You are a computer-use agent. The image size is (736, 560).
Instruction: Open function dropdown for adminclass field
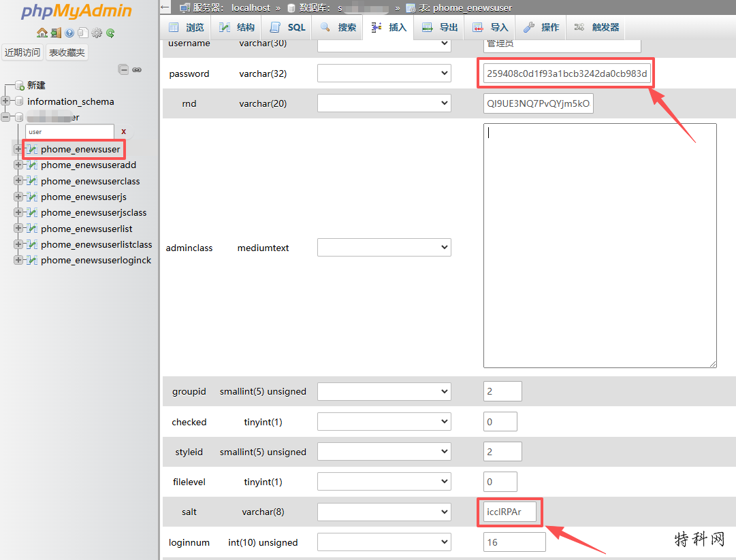click(x=384, y=247)
